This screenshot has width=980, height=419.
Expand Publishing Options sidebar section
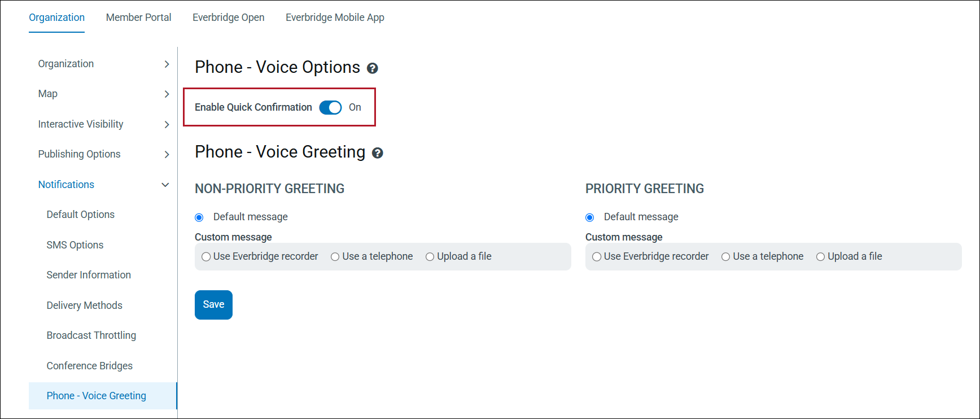point(167,155)
